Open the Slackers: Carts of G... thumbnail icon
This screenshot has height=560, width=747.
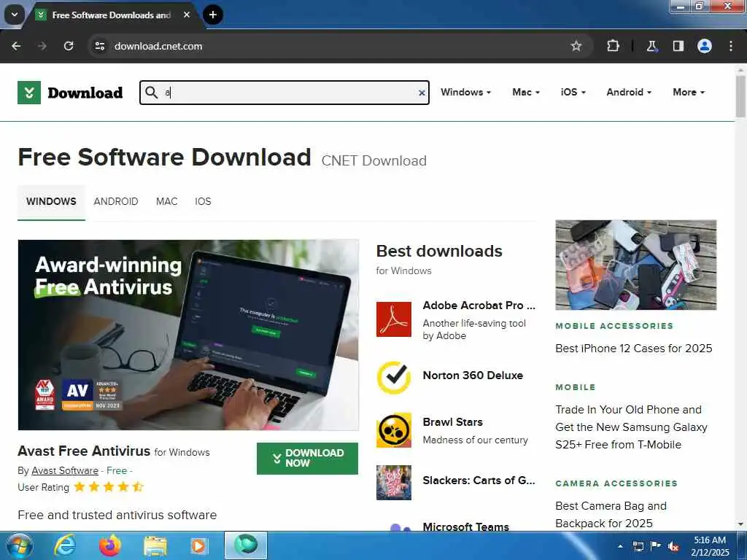[x=393, y=483]
